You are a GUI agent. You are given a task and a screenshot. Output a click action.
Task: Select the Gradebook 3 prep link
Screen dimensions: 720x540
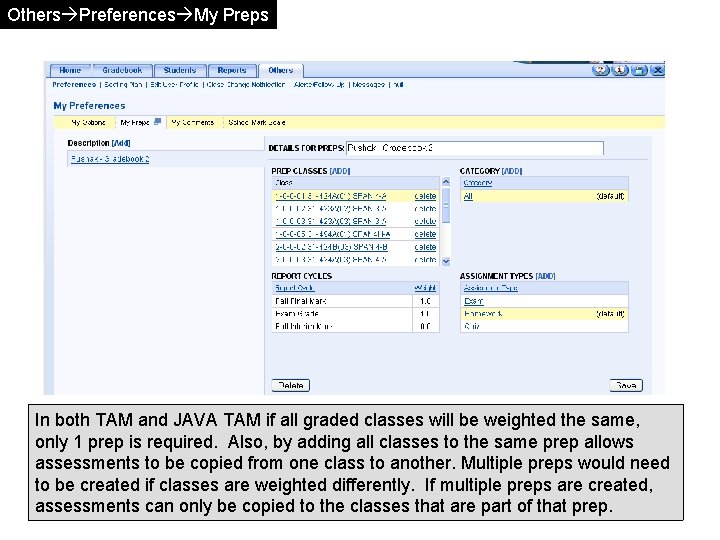[x=110, y=159]
